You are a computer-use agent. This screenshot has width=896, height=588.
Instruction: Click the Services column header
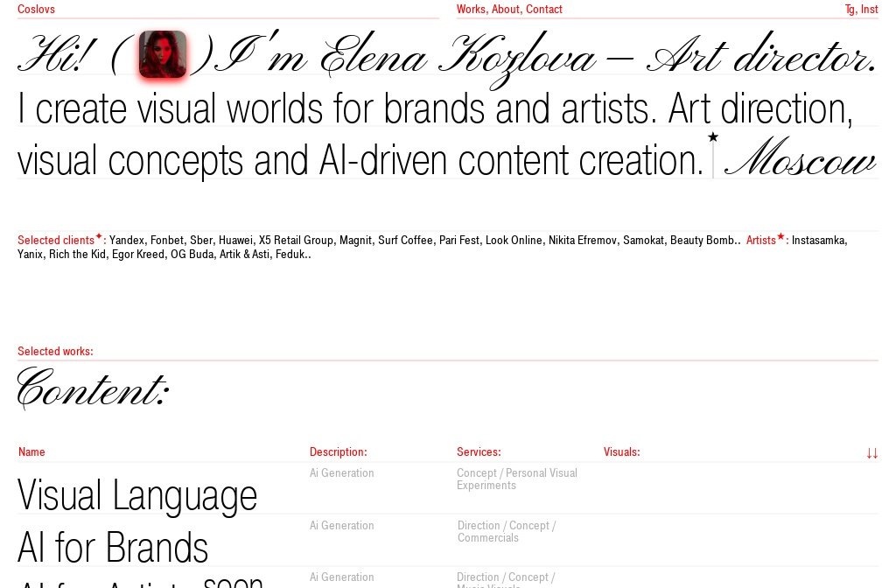tap(479, 452)
